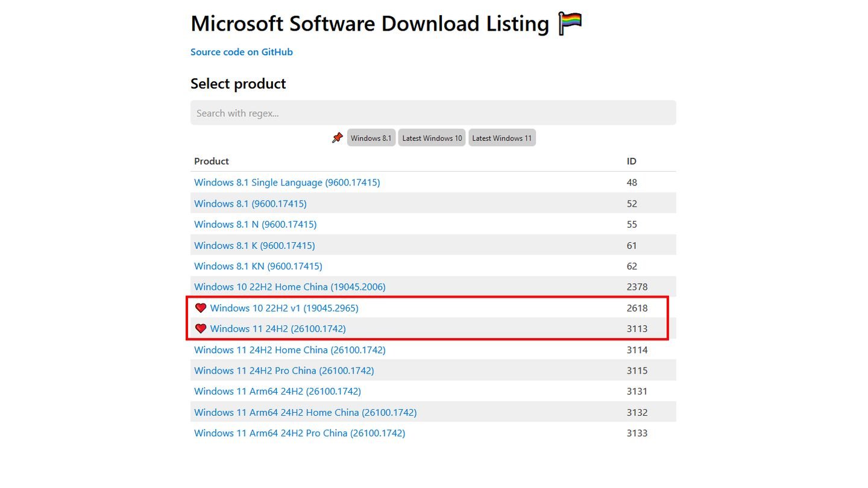Image resolution: width=868 pixels, height=488 pixels.
Task: Open Windows 11 Arm64 24H2 Pro China link
Action: pyautogui.click(x=300, y=433)
